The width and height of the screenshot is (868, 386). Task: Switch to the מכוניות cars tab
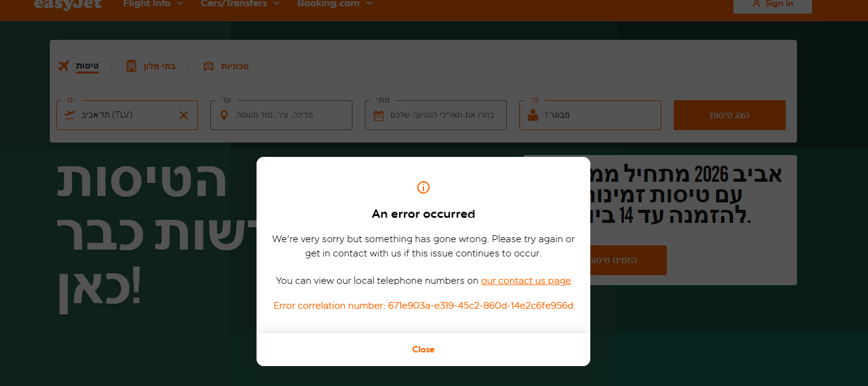[235, 66]
